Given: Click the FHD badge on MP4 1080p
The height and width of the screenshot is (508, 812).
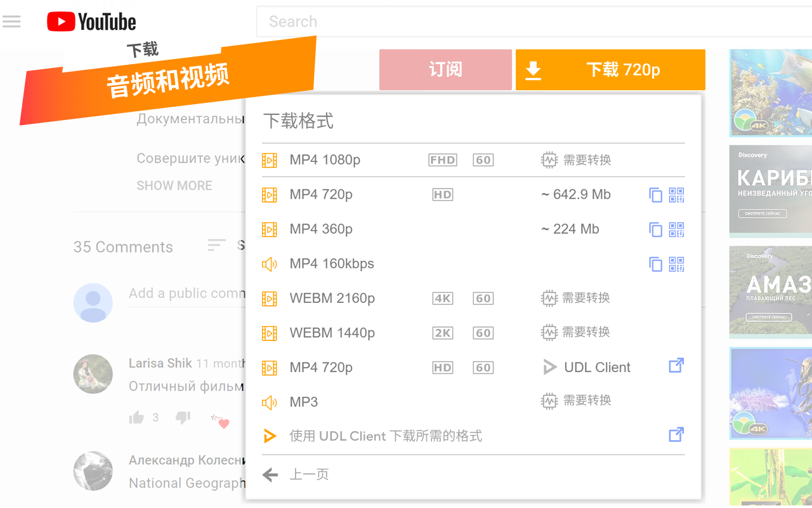Looking at the screenshot, I should (443, 160).
